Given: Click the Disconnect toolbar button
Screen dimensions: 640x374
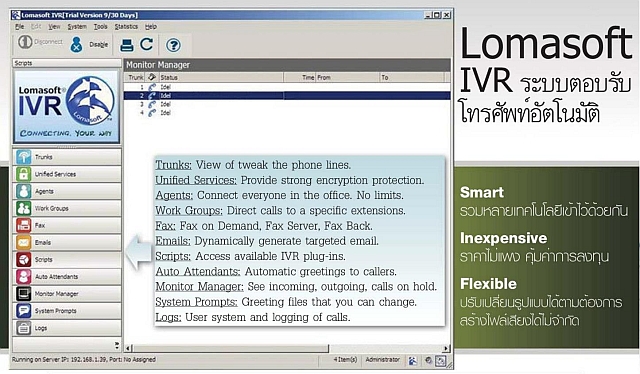Looking at the screenshot, I should [x=40, y=42].
